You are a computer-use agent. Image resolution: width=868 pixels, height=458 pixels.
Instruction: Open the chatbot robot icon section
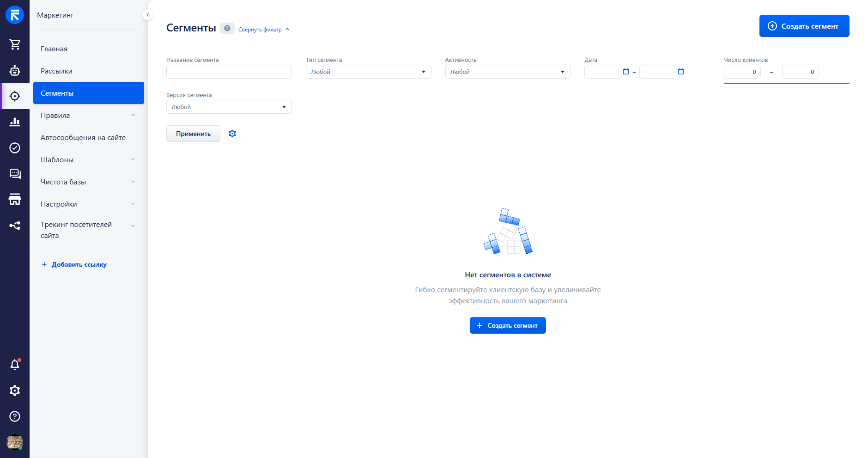tap(15, 70)
